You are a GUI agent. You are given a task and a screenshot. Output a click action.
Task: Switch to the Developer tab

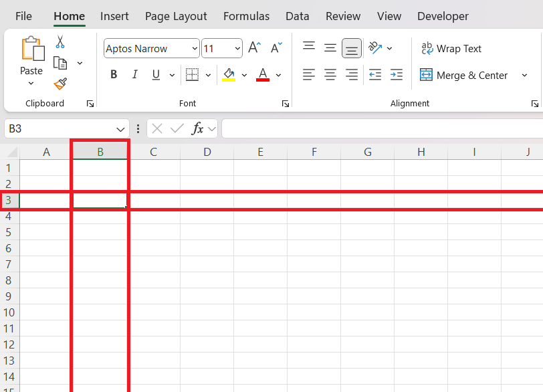[443, 16]
